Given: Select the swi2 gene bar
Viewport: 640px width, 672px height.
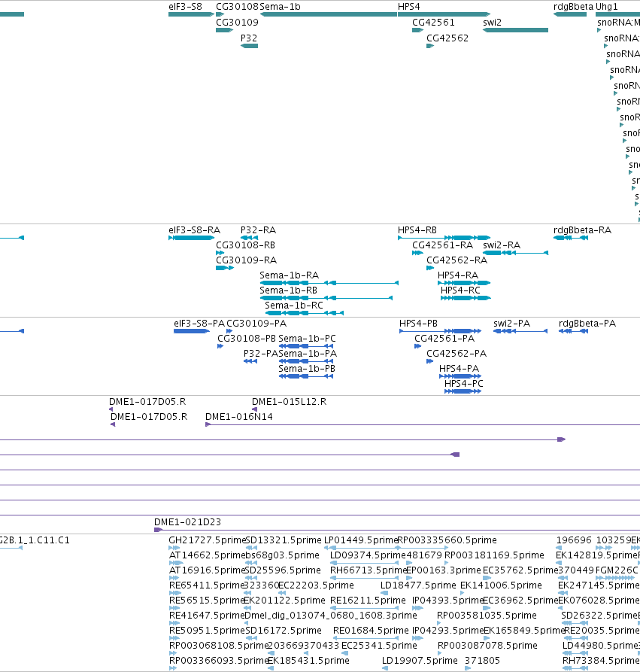Looking at the screenshot, I should click(515, 30).
